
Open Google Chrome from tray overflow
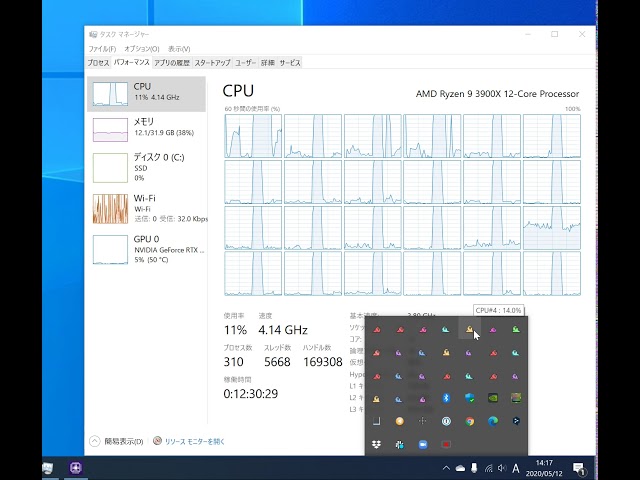(470, 421)
